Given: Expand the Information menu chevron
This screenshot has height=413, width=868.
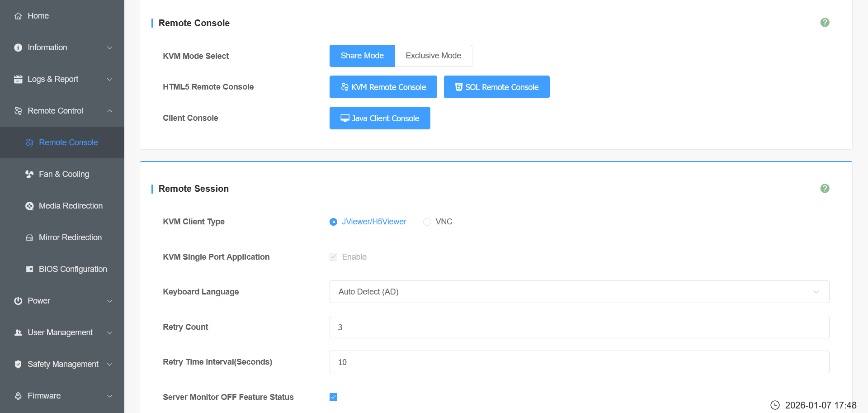Looking at the screenshot, I should [109, 47].
